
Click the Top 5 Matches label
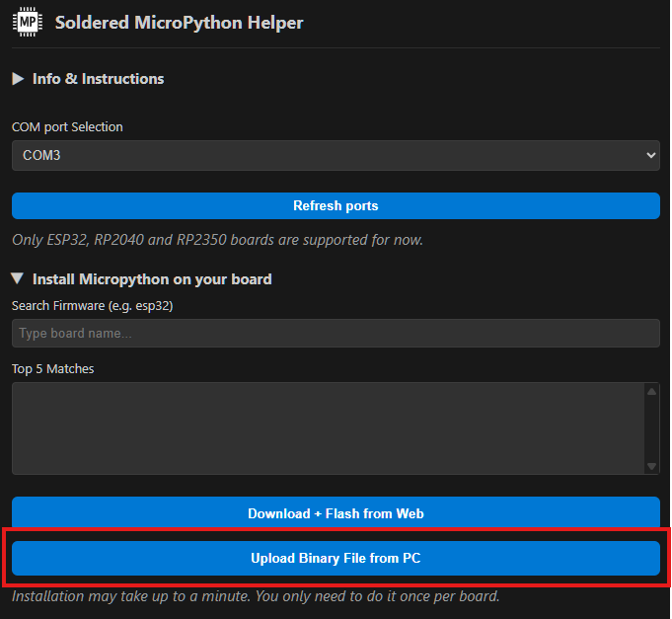(52, 369)
